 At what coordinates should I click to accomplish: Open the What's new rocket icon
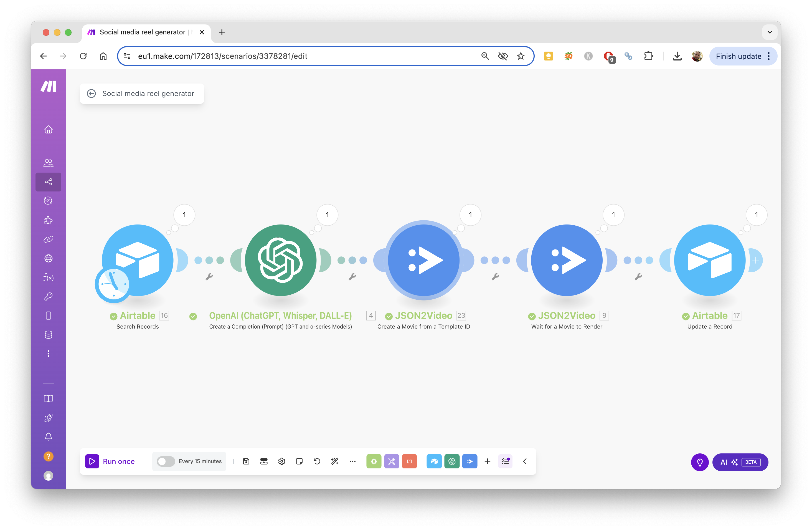pos(49,418)
